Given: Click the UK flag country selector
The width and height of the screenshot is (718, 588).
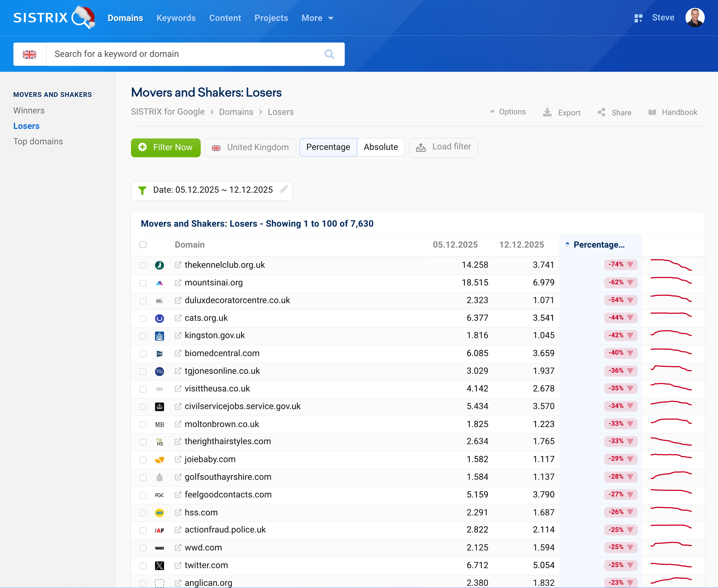Looking at the screenshot, I should [x=30, y=54].
